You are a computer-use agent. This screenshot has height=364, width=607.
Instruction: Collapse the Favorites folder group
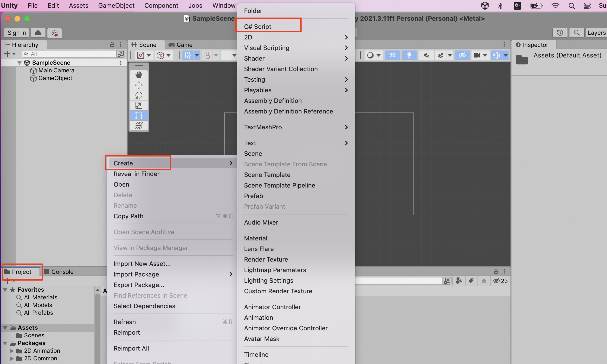[5, 290]
